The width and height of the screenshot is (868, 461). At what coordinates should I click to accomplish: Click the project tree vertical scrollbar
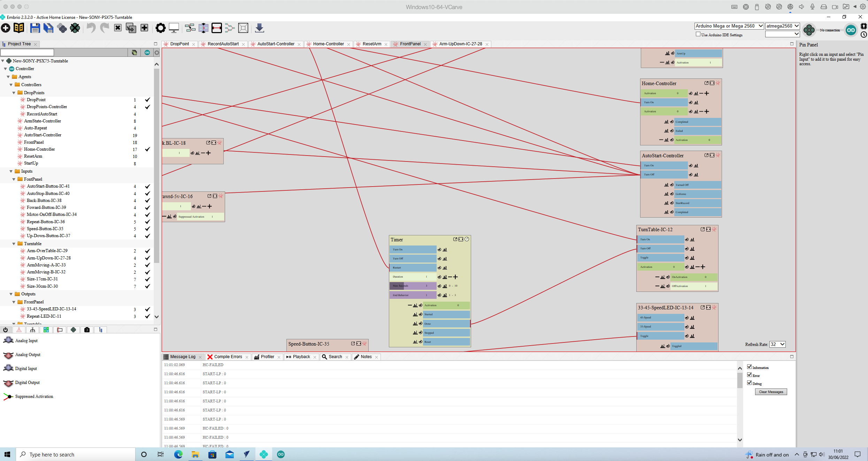pos(156,166)
